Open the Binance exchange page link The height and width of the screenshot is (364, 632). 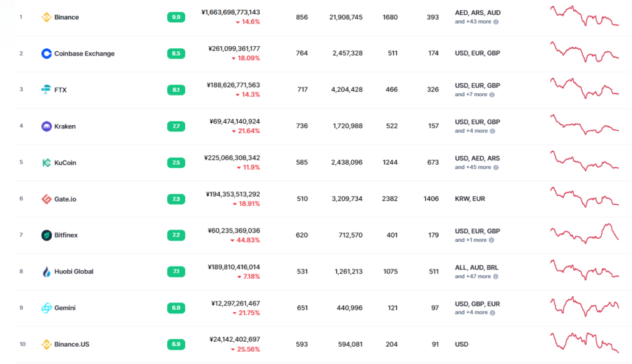[67, 17]
